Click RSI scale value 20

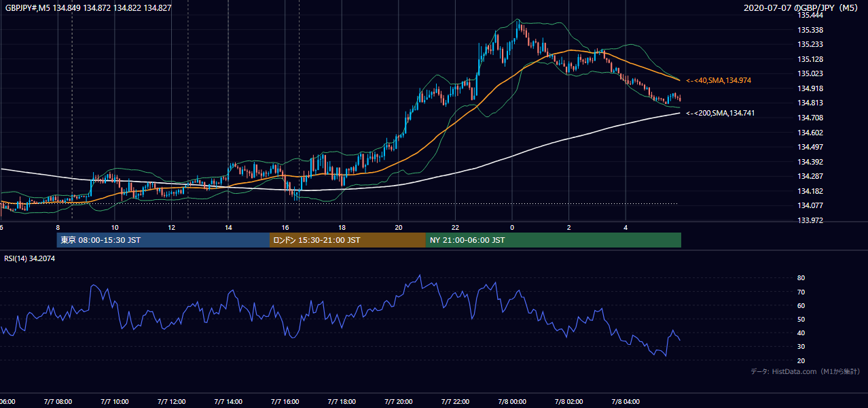tap(801, 360)
